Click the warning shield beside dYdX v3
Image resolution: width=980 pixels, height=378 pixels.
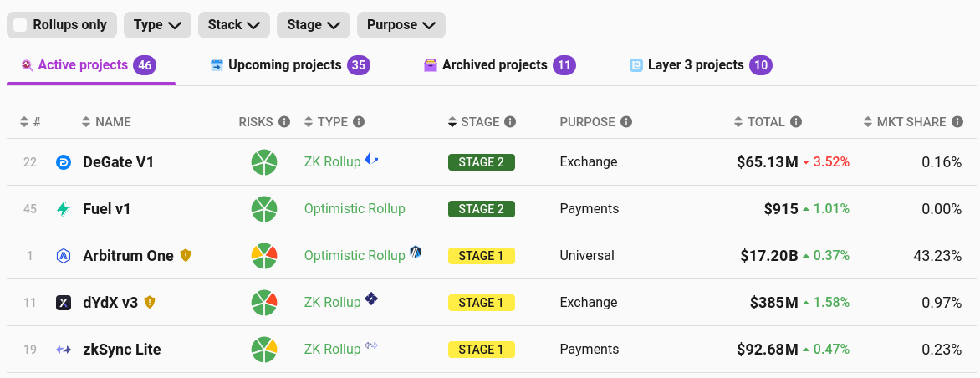coord(150,302)
